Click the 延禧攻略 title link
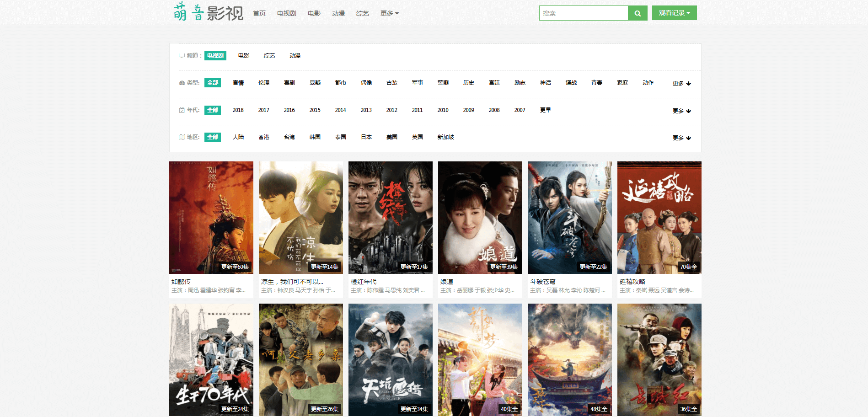This screenshot has width=868, height=417. click(x=632, y=282)
